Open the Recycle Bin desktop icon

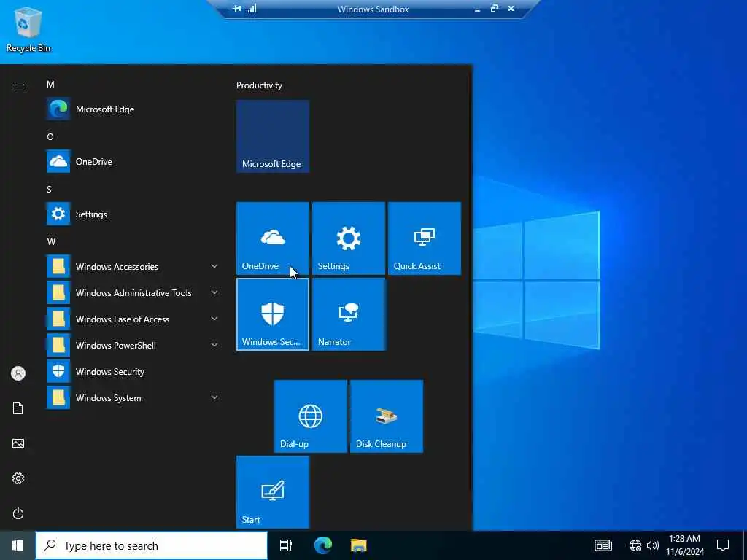click(x=28, y=29)
